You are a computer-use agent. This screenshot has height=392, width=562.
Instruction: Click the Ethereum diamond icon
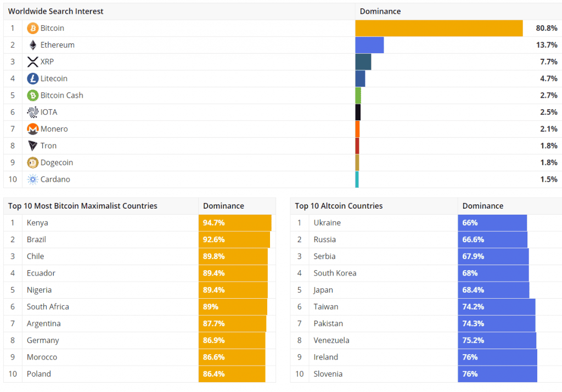[x=32, y=45]
